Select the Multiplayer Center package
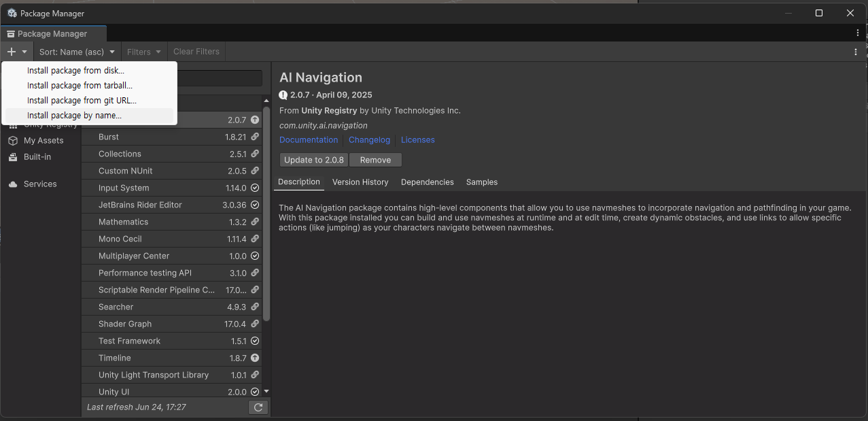 (171, 256)
